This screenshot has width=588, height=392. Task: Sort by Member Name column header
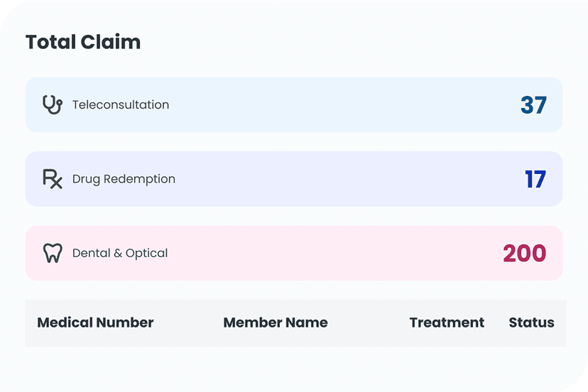point(276,322)
